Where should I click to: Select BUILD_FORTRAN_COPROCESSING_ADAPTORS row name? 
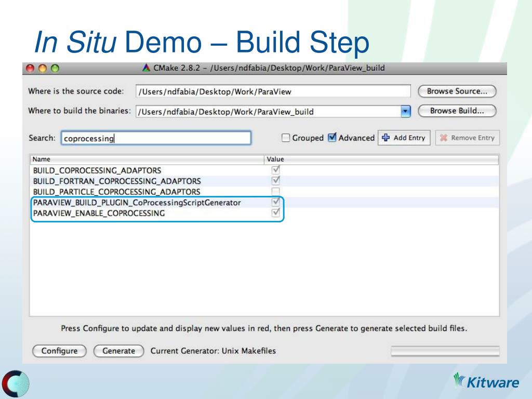click(117, 181)
